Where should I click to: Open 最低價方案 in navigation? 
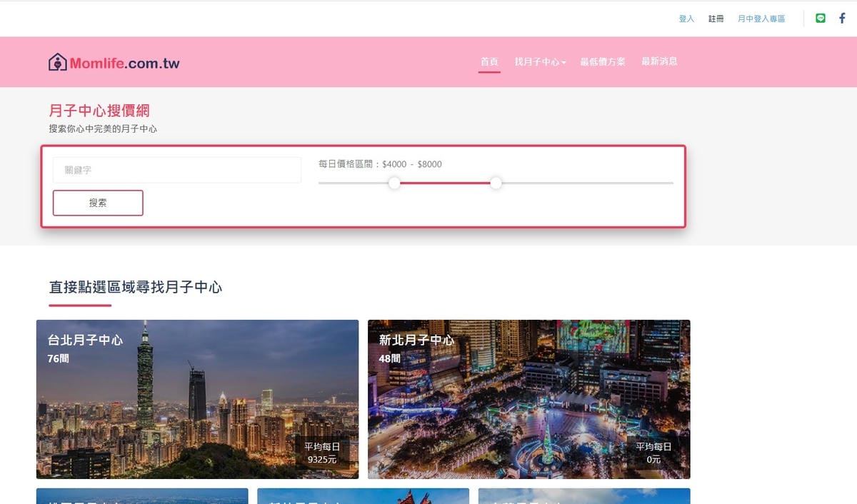[602, 62]
